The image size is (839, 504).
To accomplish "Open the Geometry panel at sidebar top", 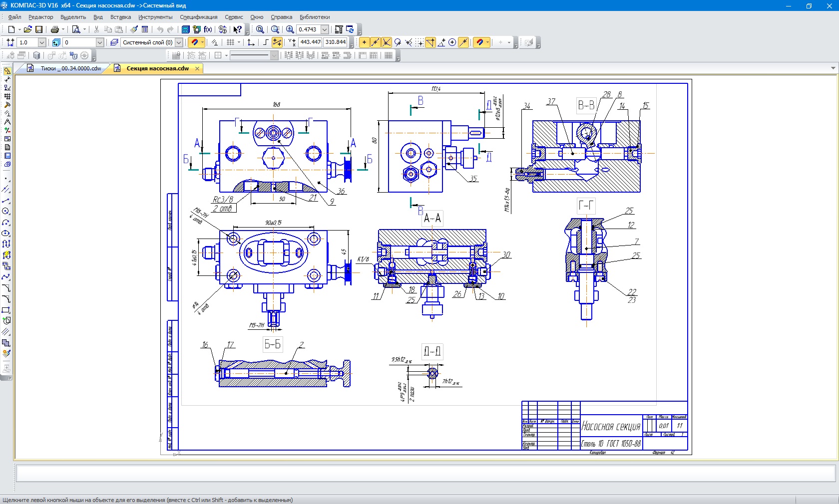I will (7, 71).
